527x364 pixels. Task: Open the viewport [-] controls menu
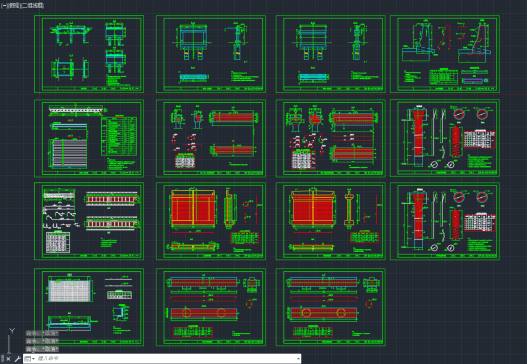[4, 5]
